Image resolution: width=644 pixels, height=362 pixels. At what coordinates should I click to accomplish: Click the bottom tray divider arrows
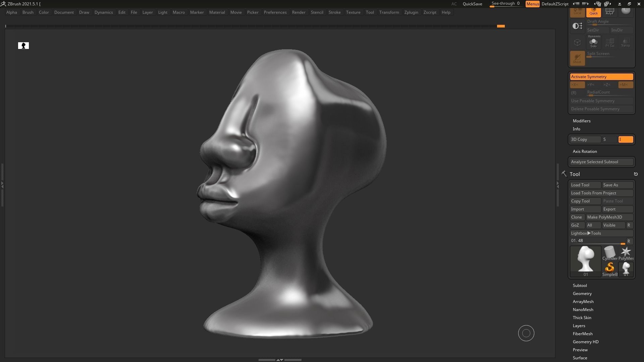coord(280,360)
